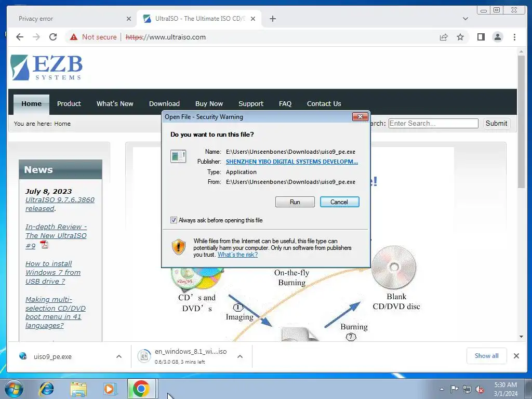The width and height of the screenshot is (532, 399).
Task: Click the muted volume tray icon
Action: 480,389
